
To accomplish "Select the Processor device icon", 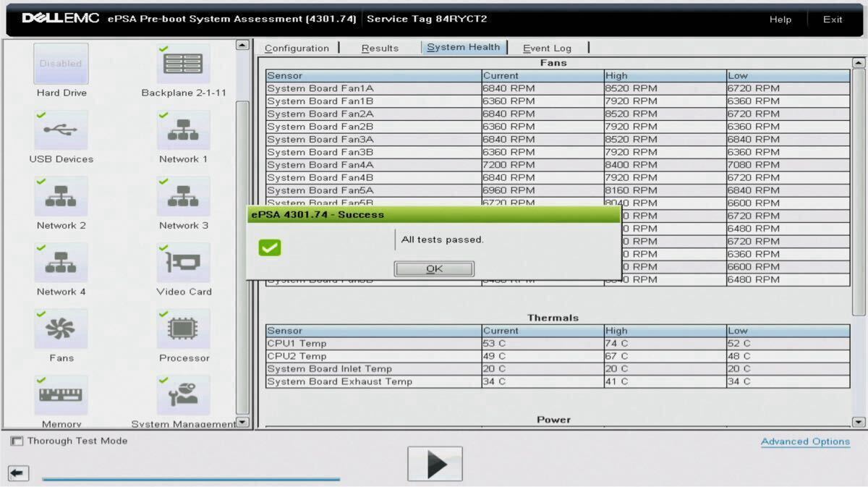I will 184,329.
